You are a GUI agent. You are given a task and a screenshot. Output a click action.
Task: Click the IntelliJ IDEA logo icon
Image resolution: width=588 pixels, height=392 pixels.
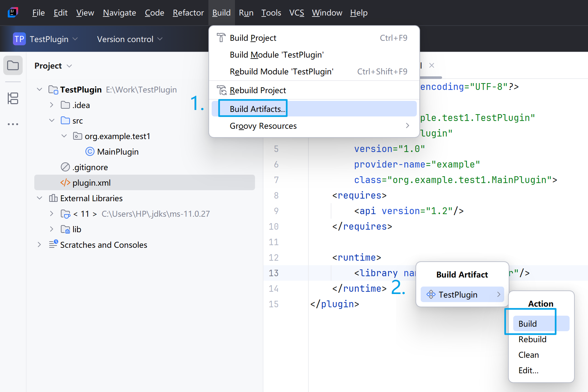(x=13, y=13)
